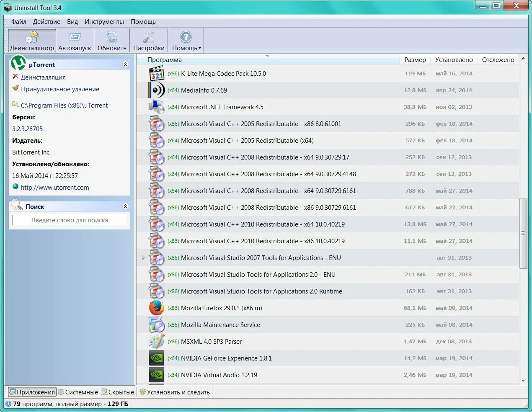The width and height of the screenshot is (532, 412).
Task: Sort by the Отслежено column header
Action: (498, 60)
